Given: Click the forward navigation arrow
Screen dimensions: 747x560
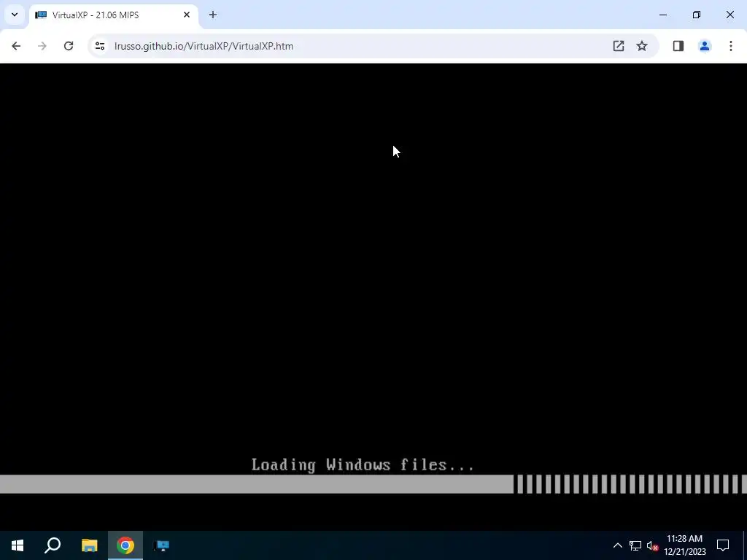Looking at the screenshot, I should pos(42,46).
